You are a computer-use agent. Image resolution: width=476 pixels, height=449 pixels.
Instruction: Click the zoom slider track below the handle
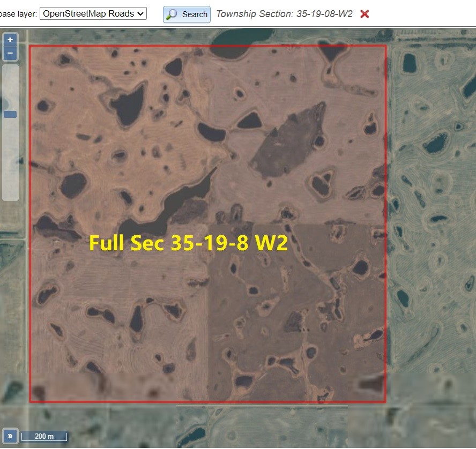click(x=10, y=159)
